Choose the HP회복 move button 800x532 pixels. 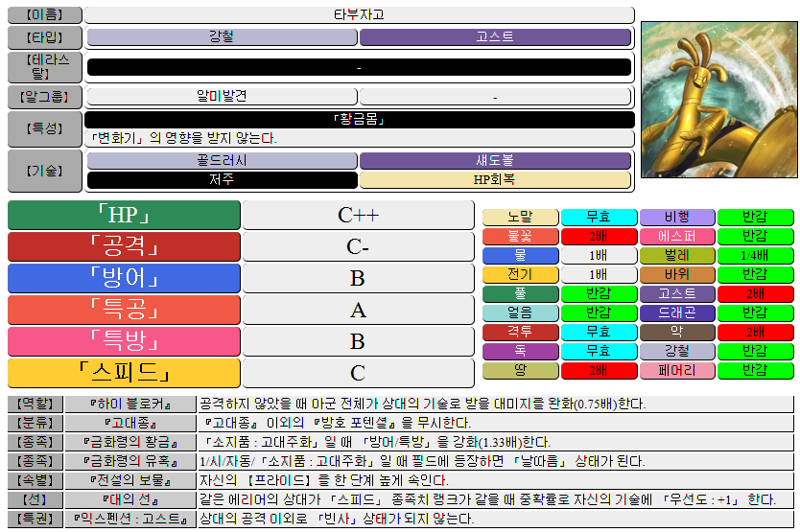[495, 179]
